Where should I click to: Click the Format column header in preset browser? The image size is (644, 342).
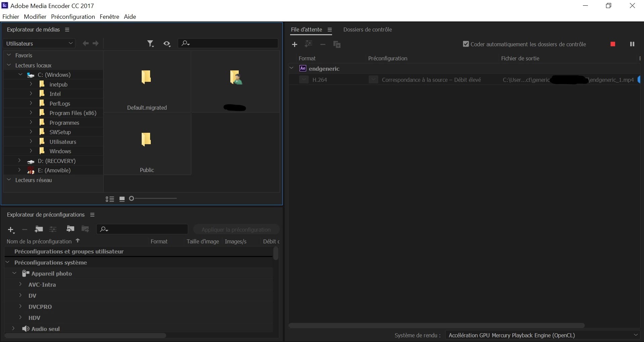pos(159,241)
